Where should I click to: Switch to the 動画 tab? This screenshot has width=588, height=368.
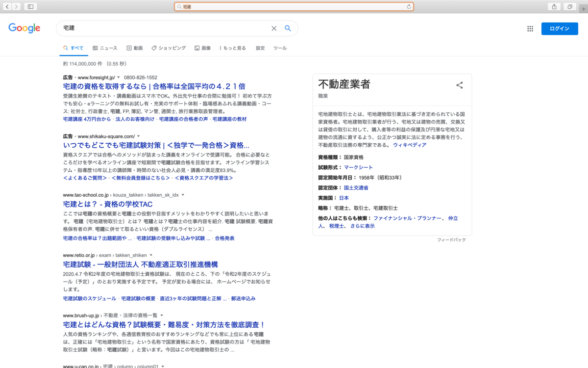(x=135, y=48)
